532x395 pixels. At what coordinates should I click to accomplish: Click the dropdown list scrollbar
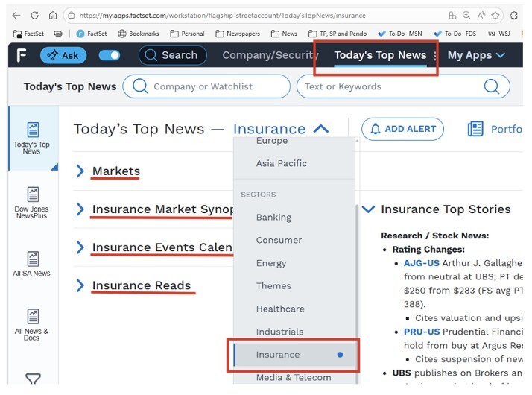[x=357, y=294]
